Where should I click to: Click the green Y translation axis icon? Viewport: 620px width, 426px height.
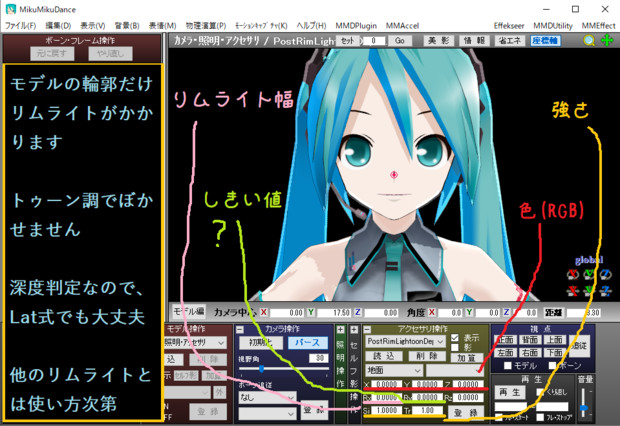(589, 291)
